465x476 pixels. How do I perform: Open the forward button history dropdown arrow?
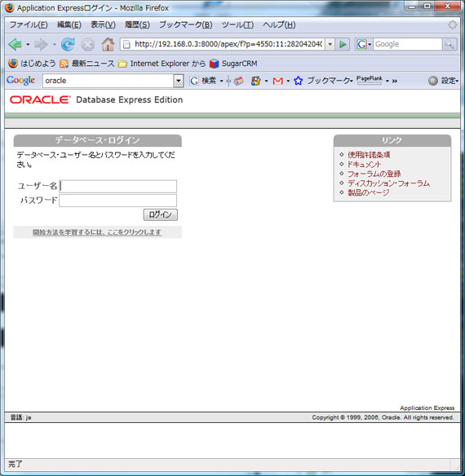click(x=55, y=45)
